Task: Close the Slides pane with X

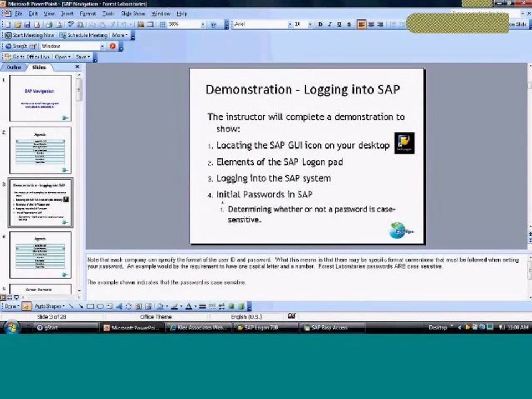Action: (78, 67)
